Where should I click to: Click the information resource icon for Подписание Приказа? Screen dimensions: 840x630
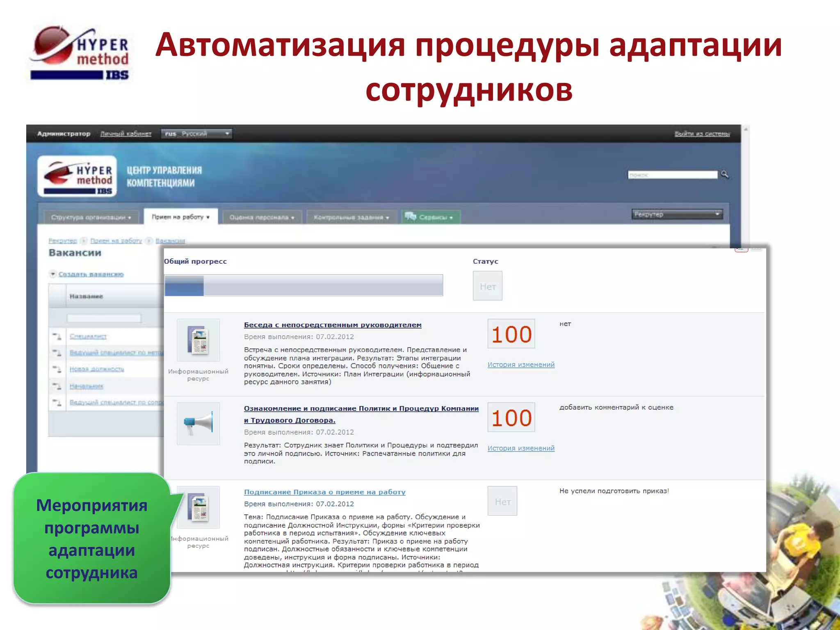[198, 507]
